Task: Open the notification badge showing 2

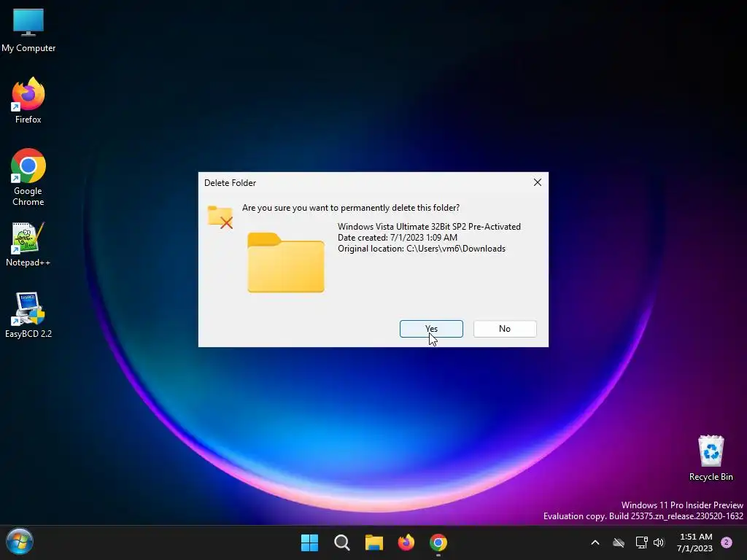Action: 727,542
